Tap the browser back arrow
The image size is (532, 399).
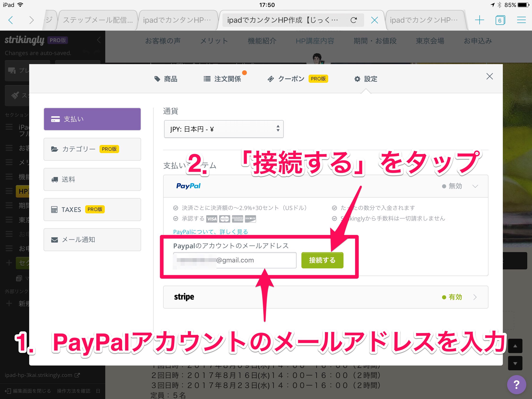click(11, 20)
